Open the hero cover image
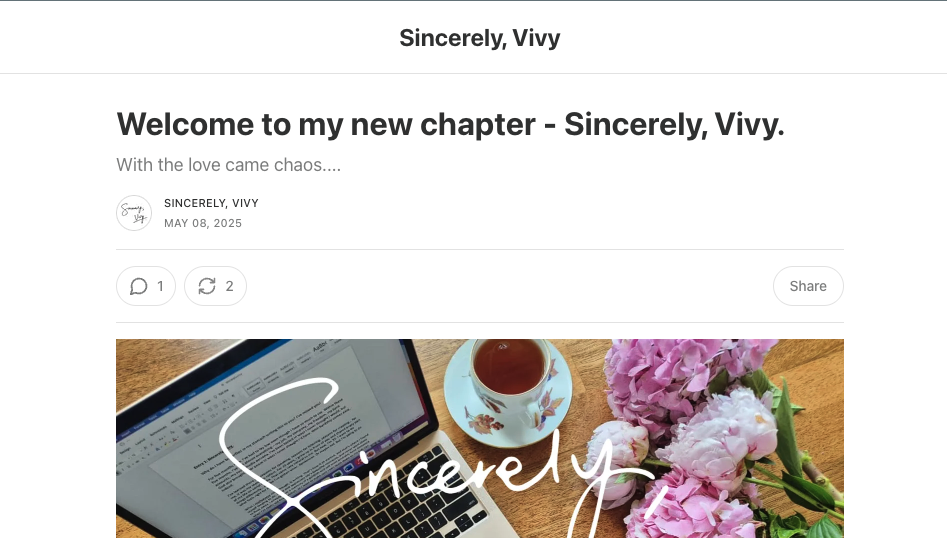 coord(480,438)
